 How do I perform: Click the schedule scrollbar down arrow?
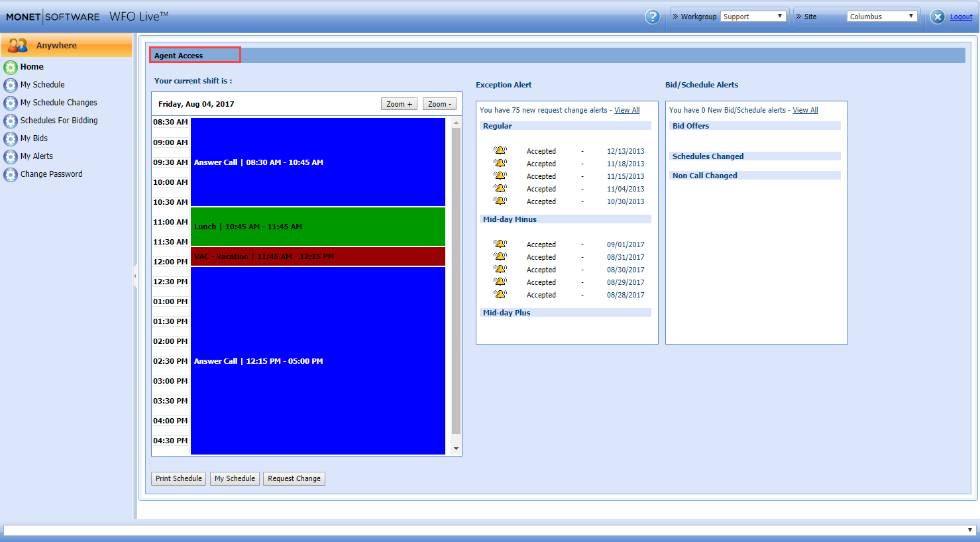click(x=456, y=449)
